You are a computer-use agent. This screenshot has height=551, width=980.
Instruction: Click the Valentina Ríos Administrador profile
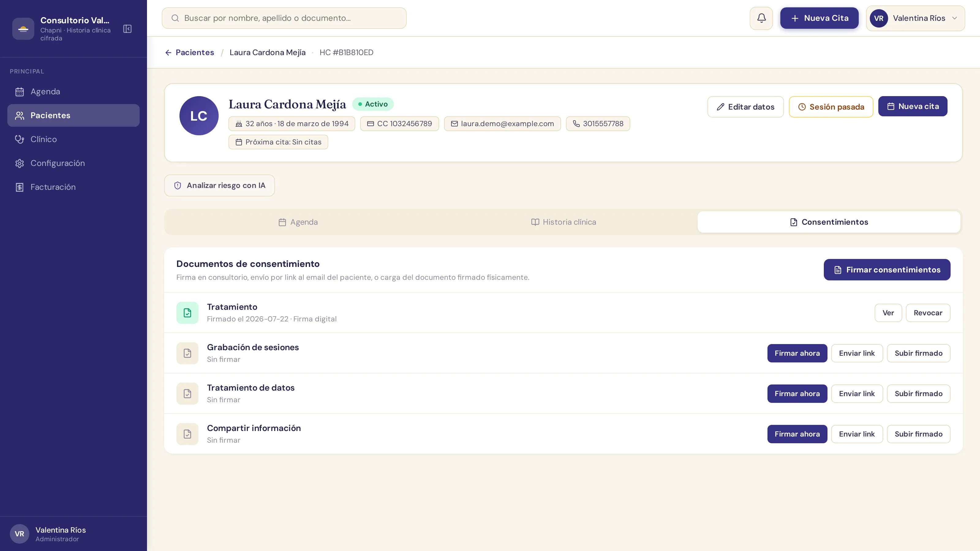point(73,534)
